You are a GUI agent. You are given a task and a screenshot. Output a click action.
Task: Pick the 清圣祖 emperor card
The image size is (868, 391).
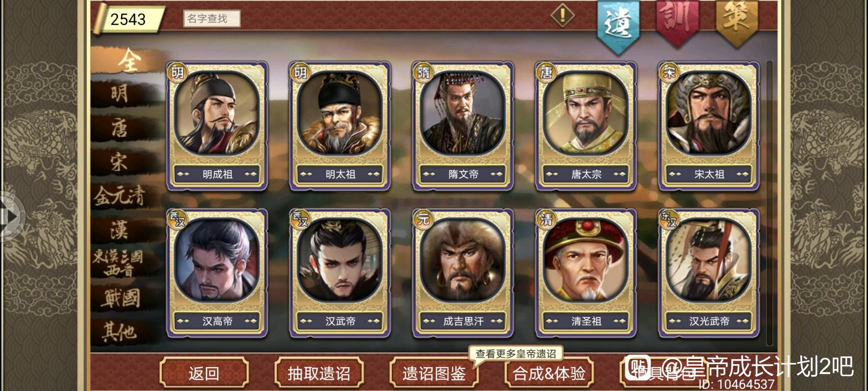586,273
